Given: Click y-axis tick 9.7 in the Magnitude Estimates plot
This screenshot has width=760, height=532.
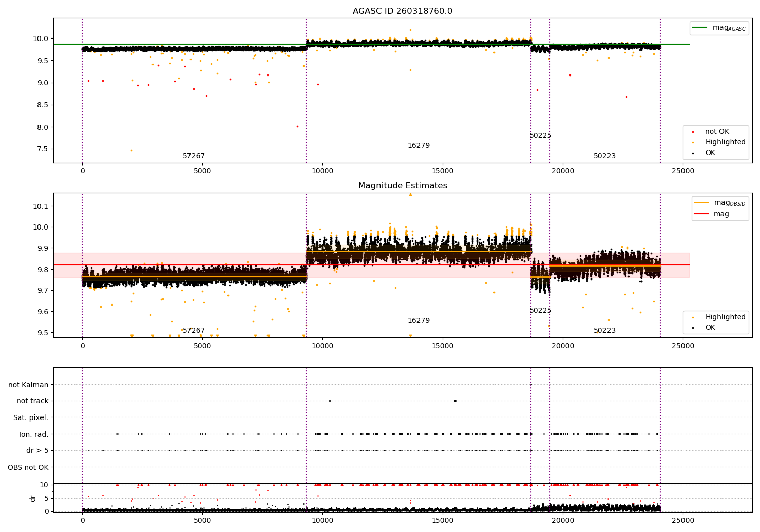Looking at the screenshot, I should (x=42, y=291).
